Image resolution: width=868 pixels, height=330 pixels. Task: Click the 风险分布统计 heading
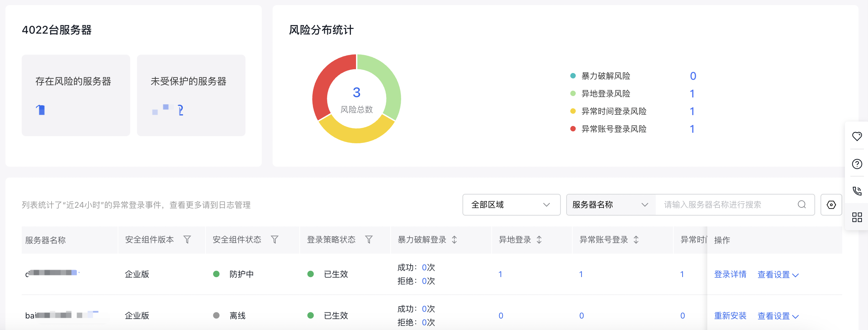pyautogui.click(x=321, y=30)
